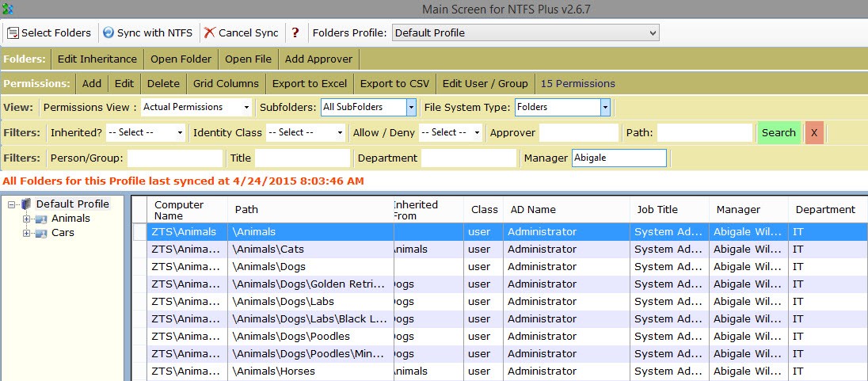This screenshot has height=381, width=868.
Task: Click Edit in Permissions toolbar
Action: point(124,84)
